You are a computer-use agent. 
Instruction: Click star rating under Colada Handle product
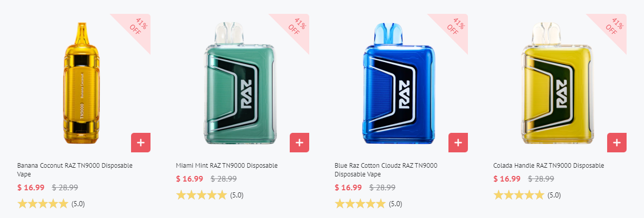pyautogui.click(x=519, y=195)
